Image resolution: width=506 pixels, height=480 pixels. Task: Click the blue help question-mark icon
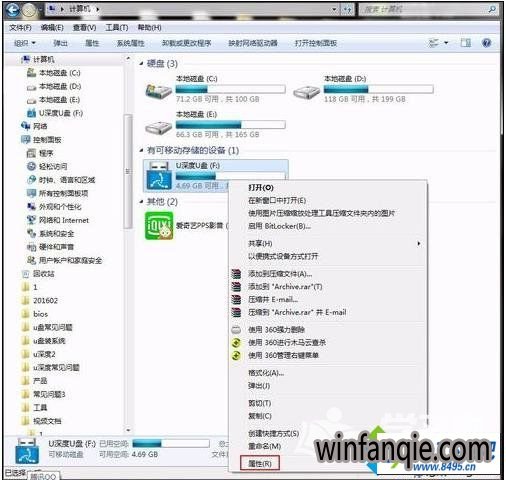coord(486,43)
